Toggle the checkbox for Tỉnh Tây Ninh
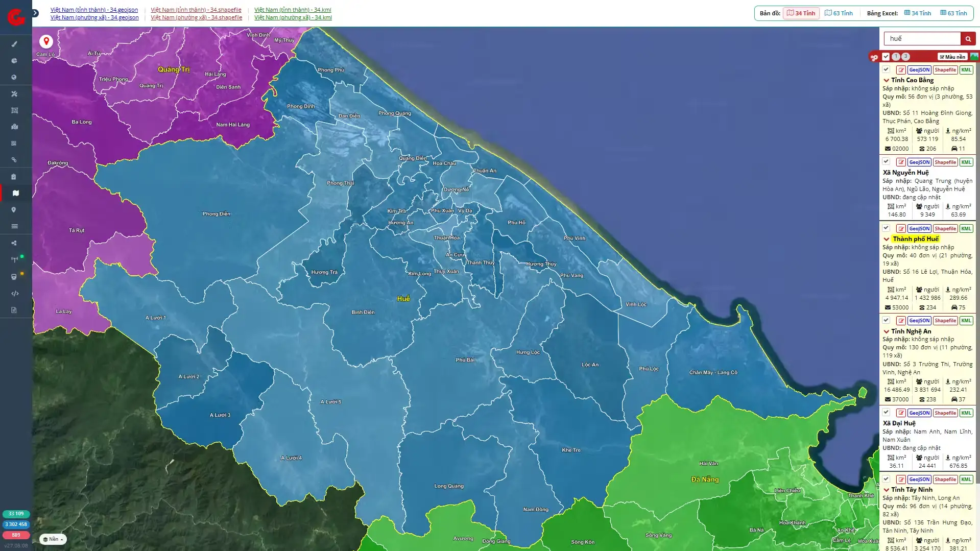 [886, 478]
